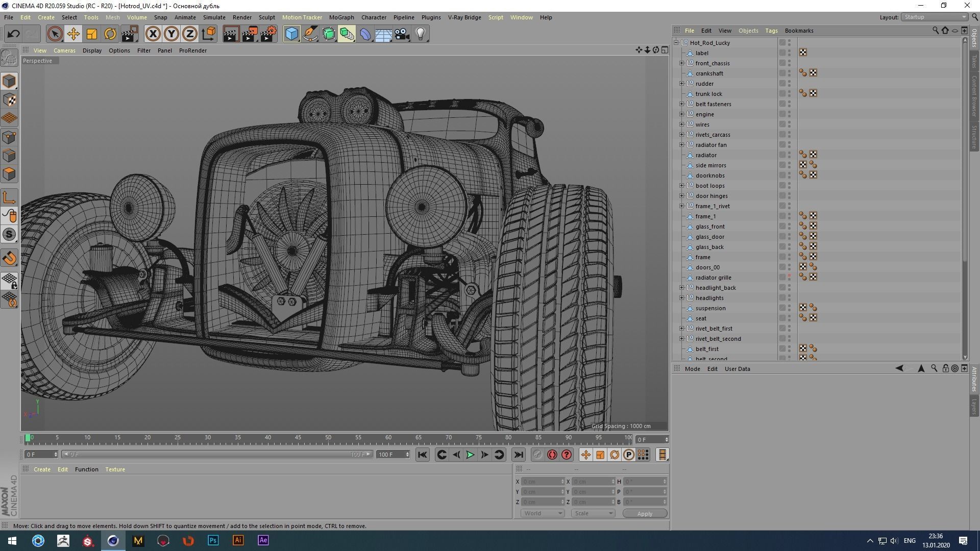980x551 pixels.
Task: Expand the wires object group
Action: pos(681,124)
